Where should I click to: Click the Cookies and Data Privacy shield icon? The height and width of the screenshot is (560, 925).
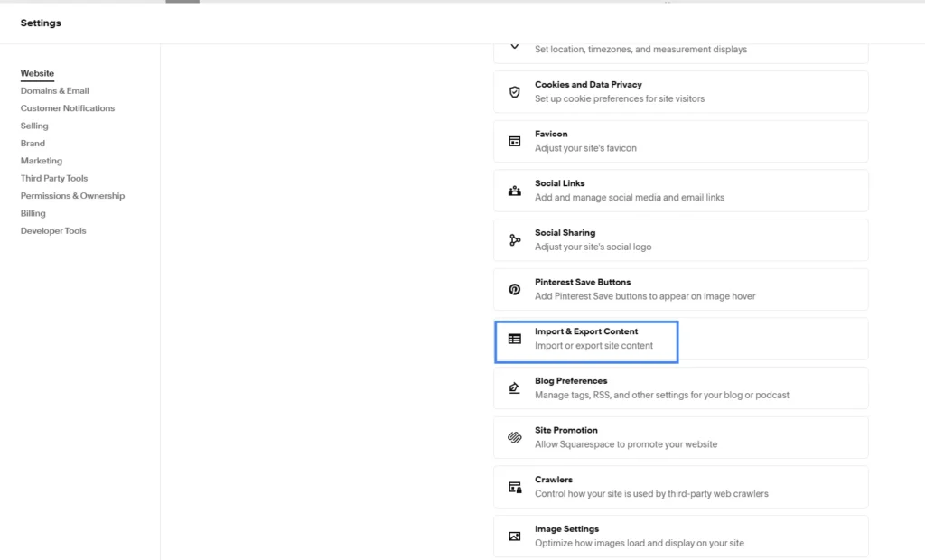click(x=514, y=92)
